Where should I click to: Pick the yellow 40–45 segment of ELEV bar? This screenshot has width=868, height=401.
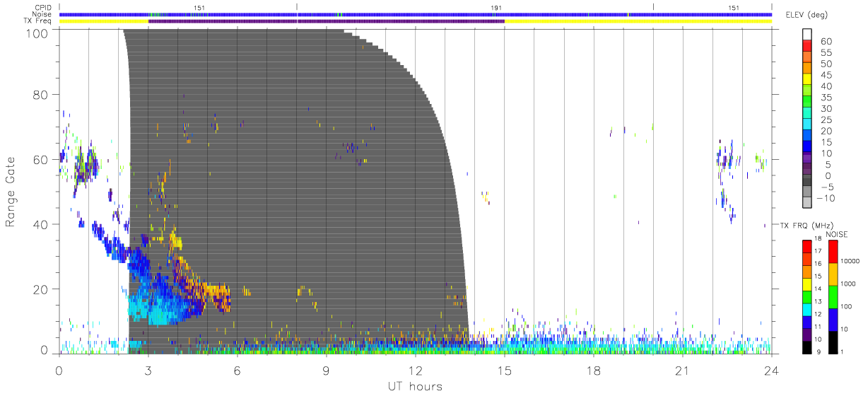(807, 81)
